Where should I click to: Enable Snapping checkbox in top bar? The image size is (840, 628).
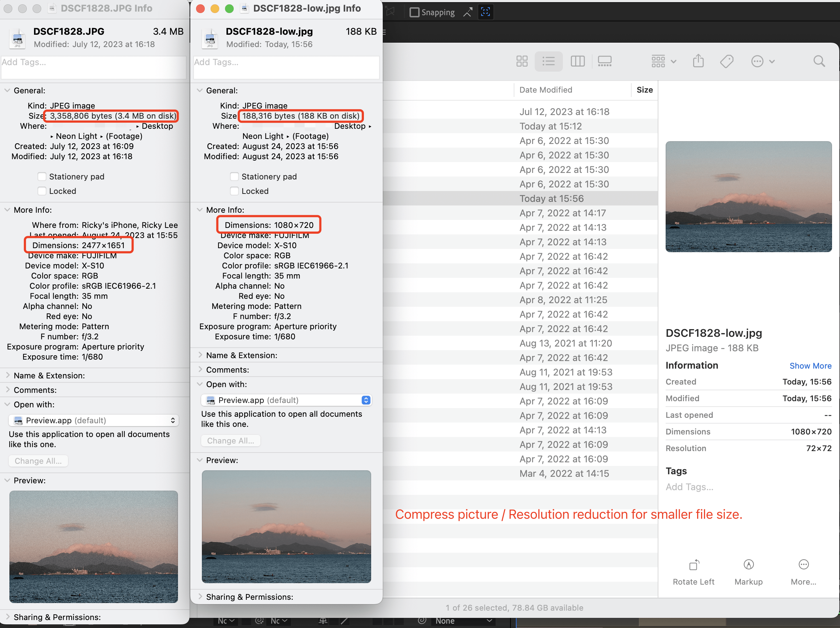(x=414, y=13)
